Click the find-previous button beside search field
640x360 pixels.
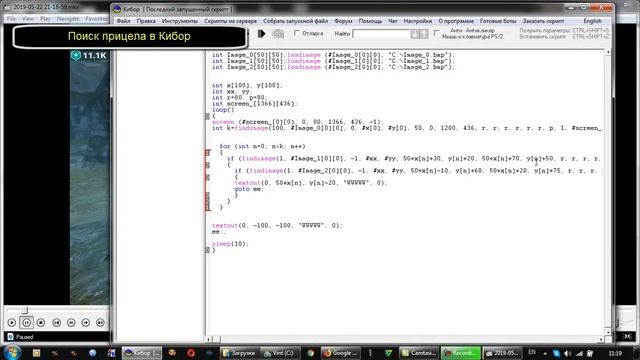(415, 34)
